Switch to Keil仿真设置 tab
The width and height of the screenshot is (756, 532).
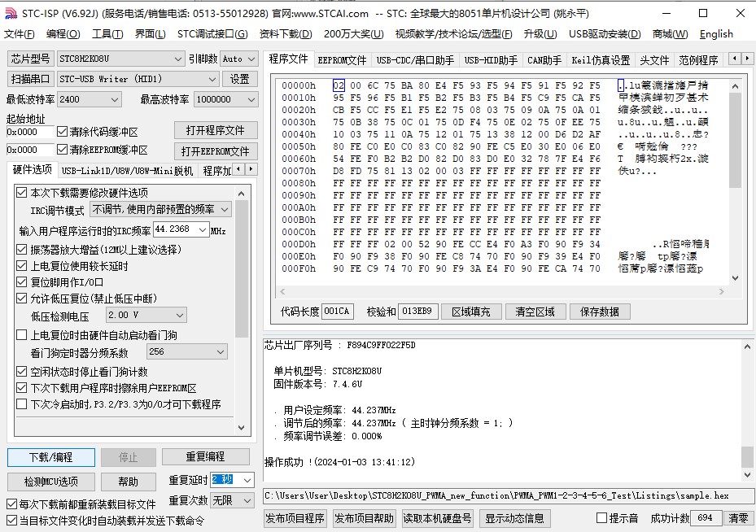coord(601,60)
